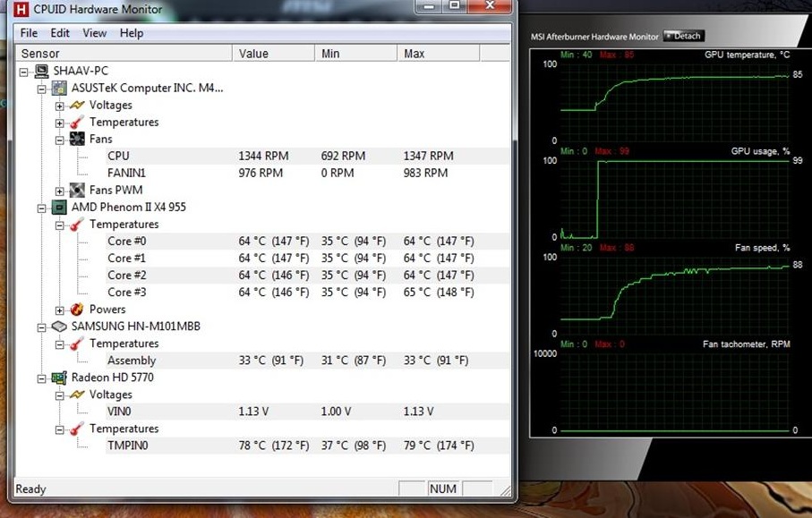
Task: Click the SAMSUNG hard drive icon
Action: tap(59, 327)
